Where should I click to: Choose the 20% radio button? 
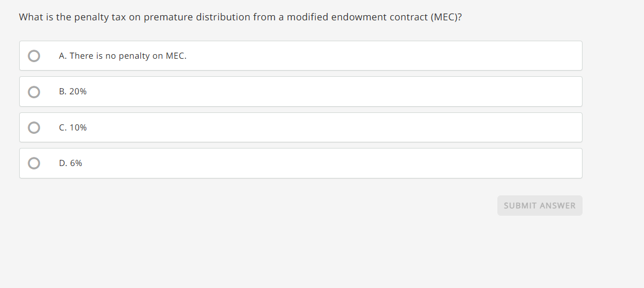pyautogui.click(x=34, y=91)
